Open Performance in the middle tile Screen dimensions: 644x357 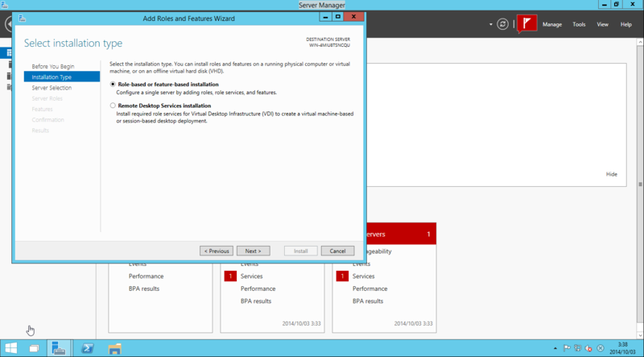(x=258, y=289)
